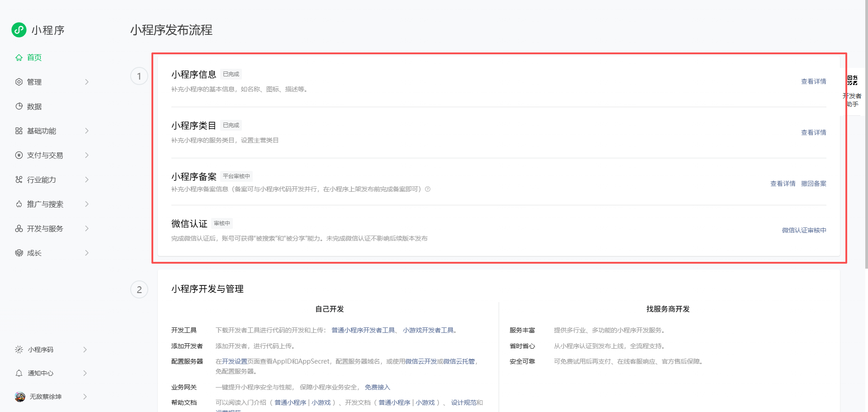The image size is (868, 412).
Task: Expand the 行业能力 menu chevron
Action: click(87, 180)
